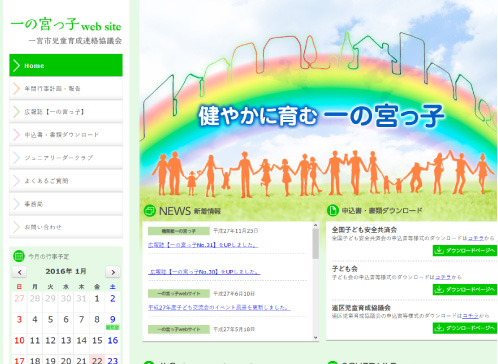Select January 9 in the calendar
The image size is (498, 364).
[113, 319]
